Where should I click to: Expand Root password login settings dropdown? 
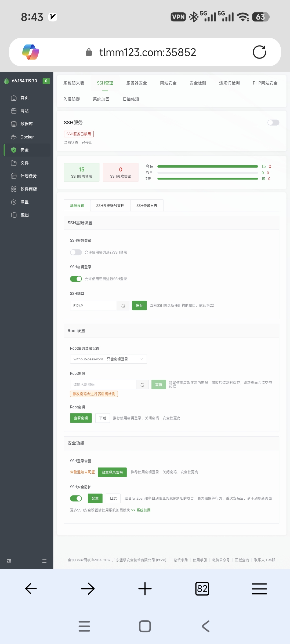108,359
